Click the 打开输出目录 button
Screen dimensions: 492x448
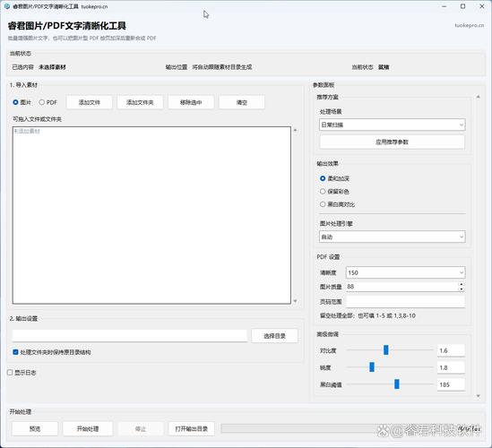192,428
